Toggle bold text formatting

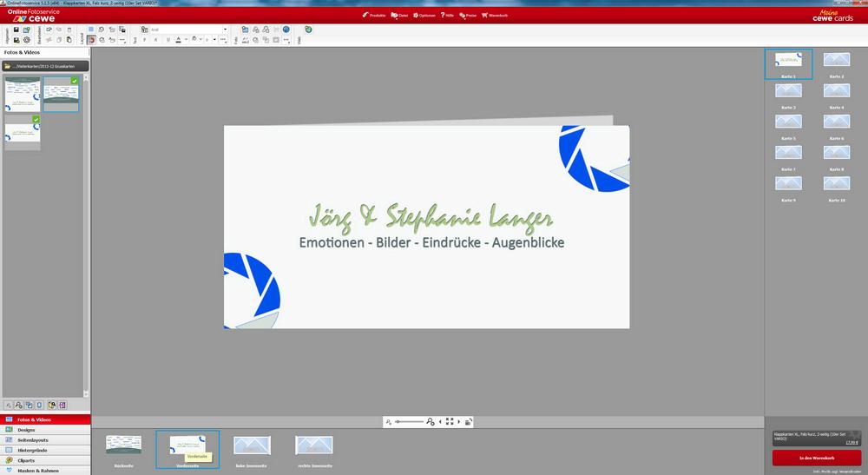[144, 40]
